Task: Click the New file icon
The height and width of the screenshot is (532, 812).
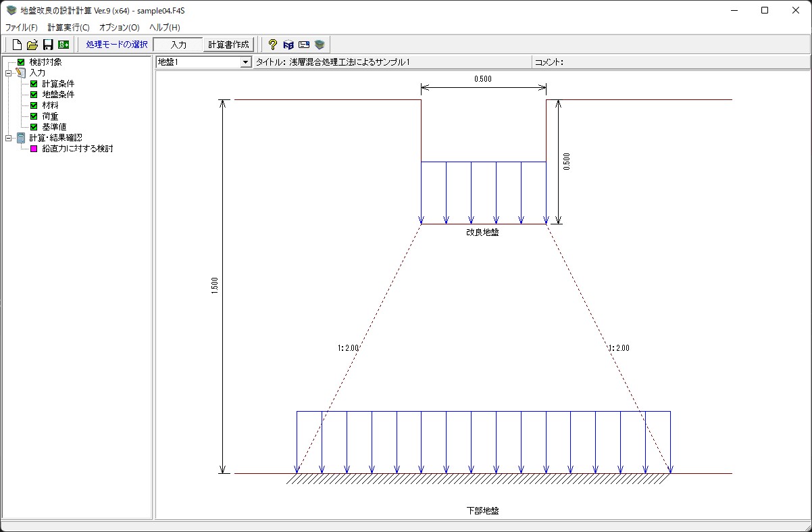Action: coord(18,45)
